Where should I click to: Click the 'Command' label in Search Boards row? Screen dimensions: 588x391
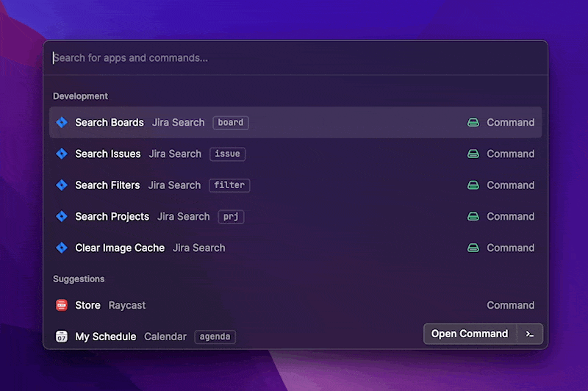click(510, 122)
